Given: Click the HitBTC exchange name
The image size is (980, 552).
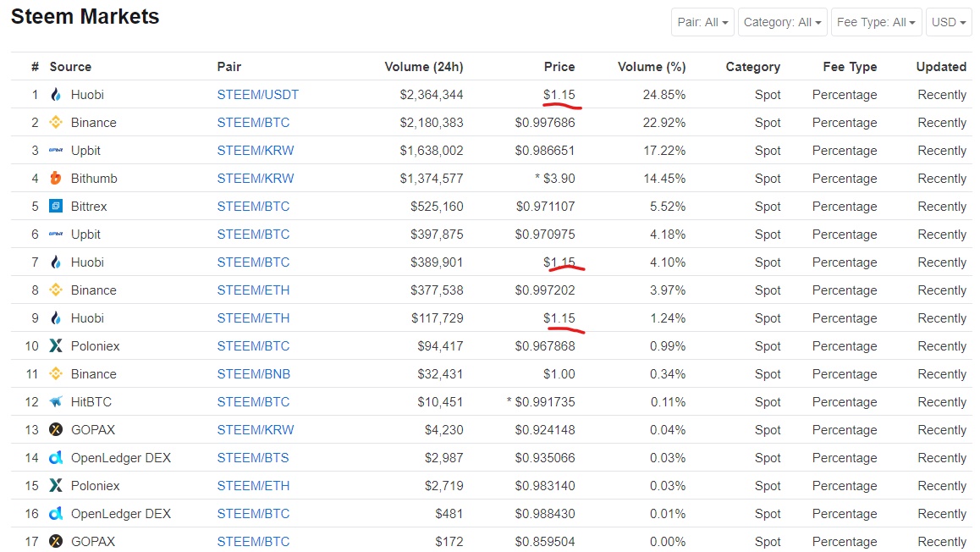Looking at the screenshot, I should coord(91,401).
